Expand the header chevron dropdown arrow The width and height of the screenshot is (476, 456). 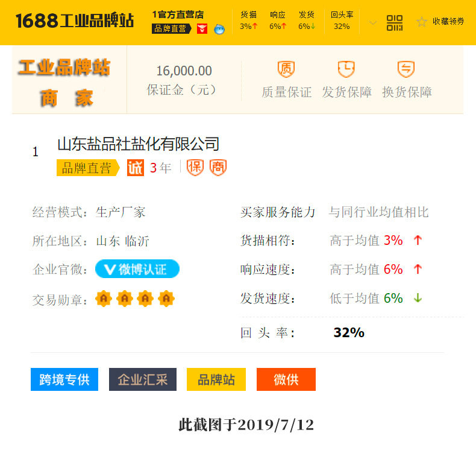pos(373,23)
